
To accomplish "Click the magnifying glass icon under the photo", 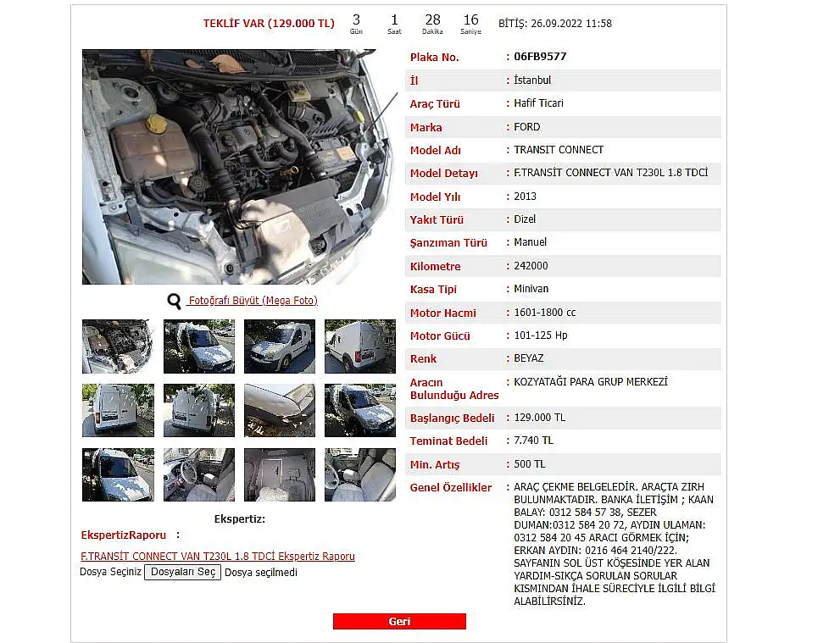I will pyautogui.click(x=174, y=301).
